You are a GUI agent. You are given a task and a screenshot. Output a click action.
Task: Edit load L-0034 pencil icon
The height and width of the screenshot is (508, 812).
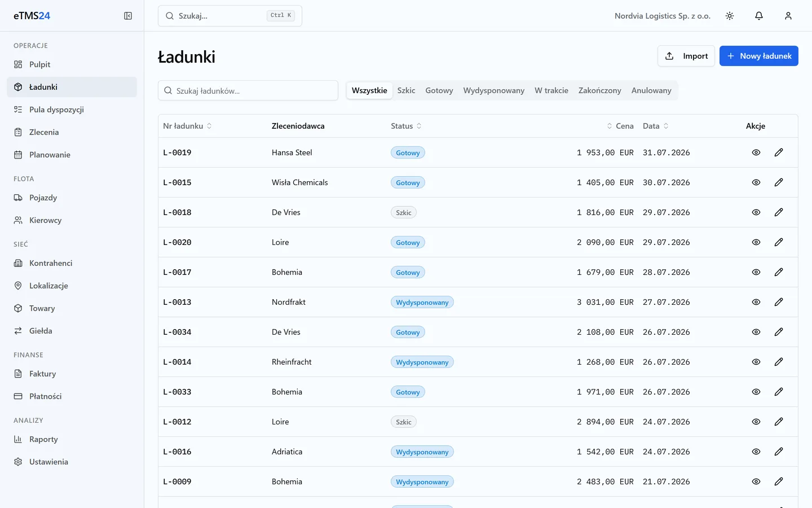pos(779,332)
